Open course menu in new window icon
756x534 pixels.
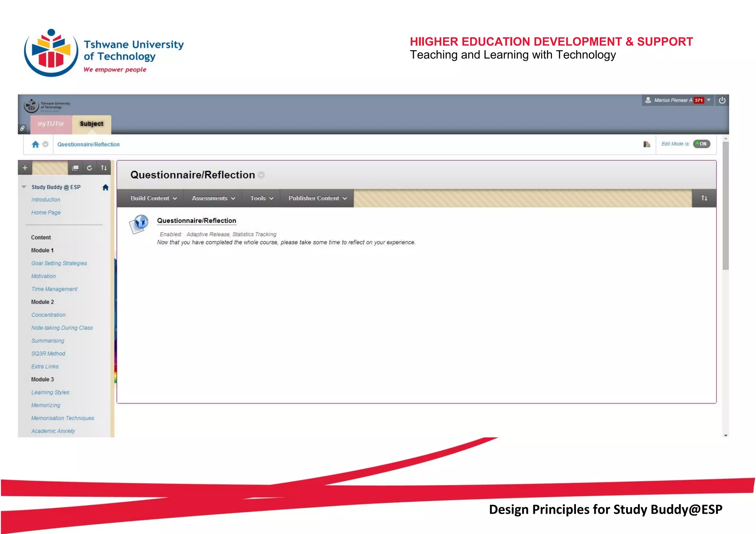tap(75, 168)
